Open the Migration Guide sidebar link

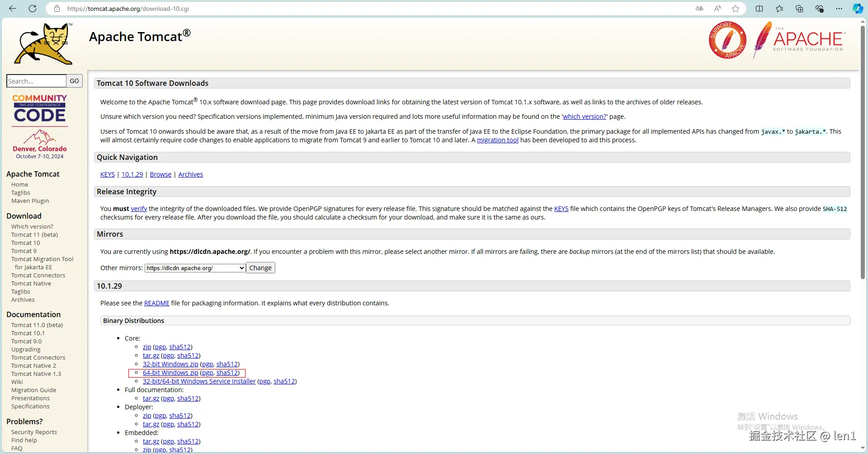point(34,390)
